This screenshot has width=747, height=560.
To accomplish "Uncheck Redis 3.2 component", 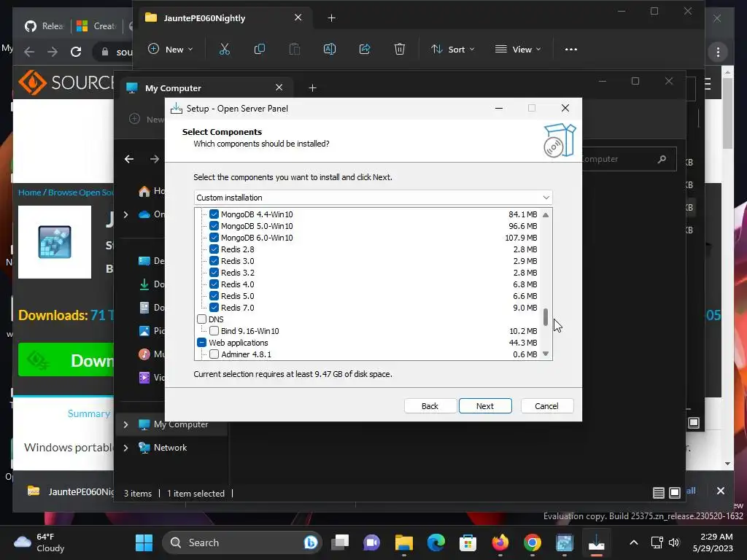I will pyautogui.click(x=214, y=273).
